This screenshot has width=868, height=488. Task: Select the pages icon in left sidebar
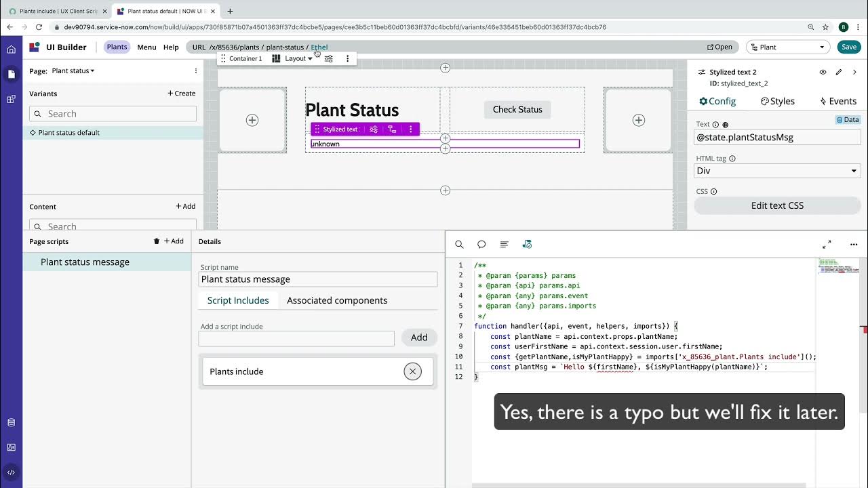pyautogui.click(x=11, y=74)
